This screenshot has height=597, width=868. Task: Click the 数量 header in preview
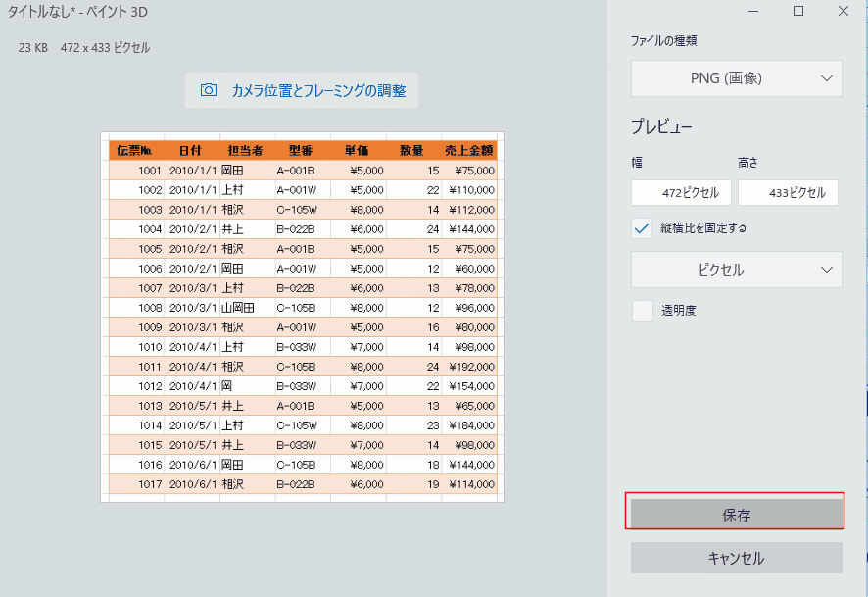click(411, 151)
